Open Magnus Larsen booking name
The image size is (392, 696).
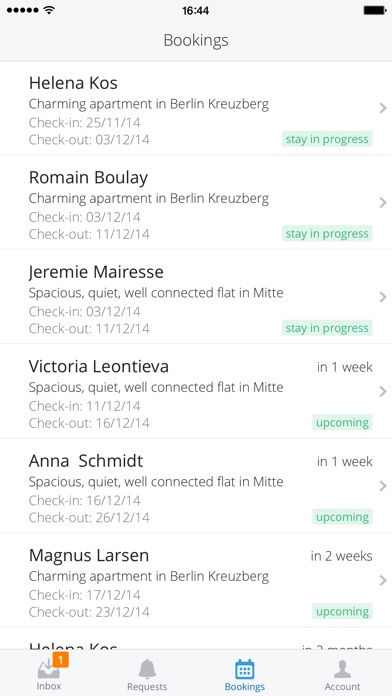89,556
